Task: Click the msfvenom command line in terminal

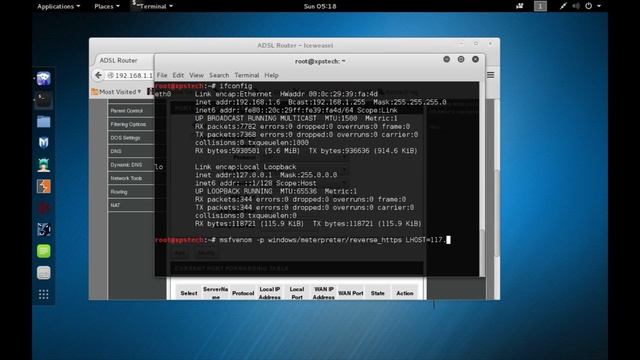Action: coord(302,240)
